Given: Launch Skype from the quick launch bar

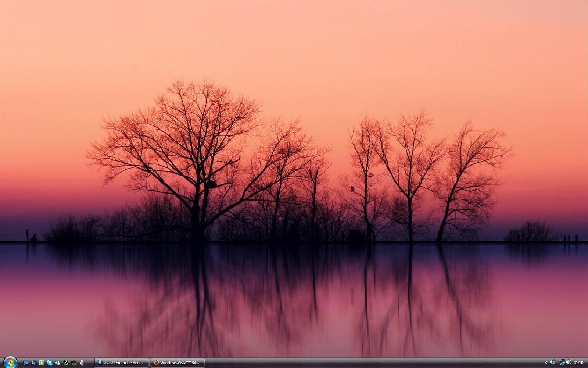Looking at the screenshot, I should [x=50, y=363].
